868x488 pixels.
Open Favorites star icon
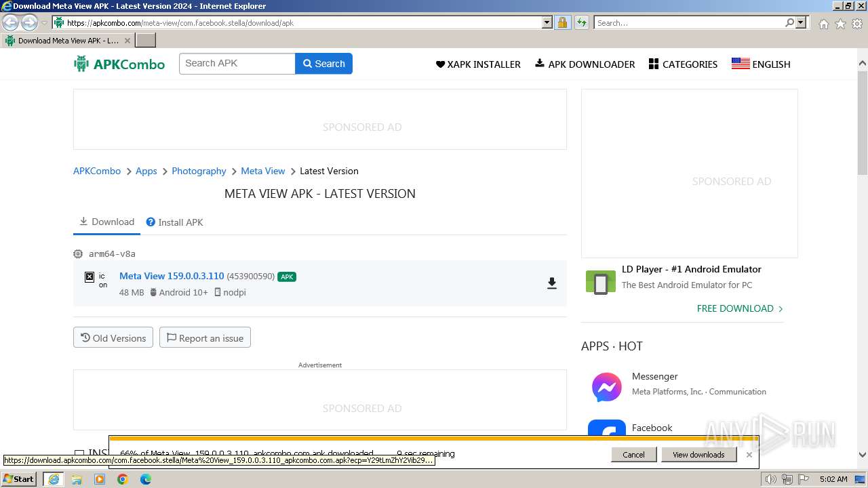coord(840,24)
